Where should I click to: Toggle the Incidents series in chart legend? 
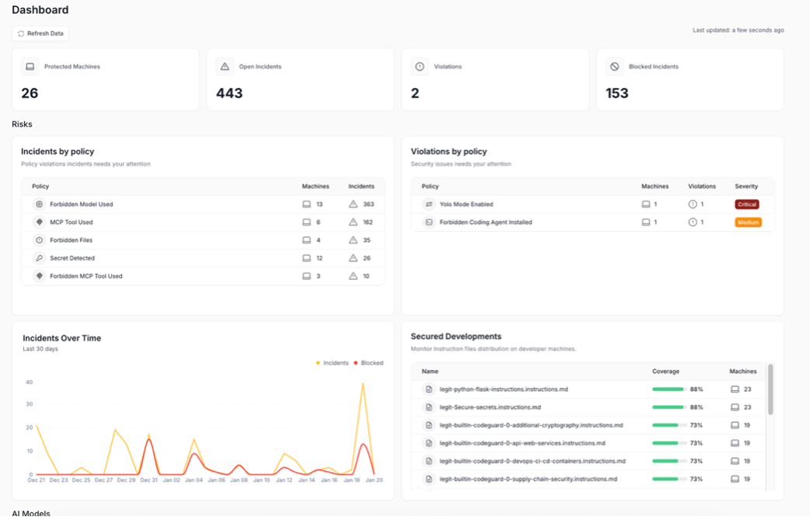coord(332,363)
